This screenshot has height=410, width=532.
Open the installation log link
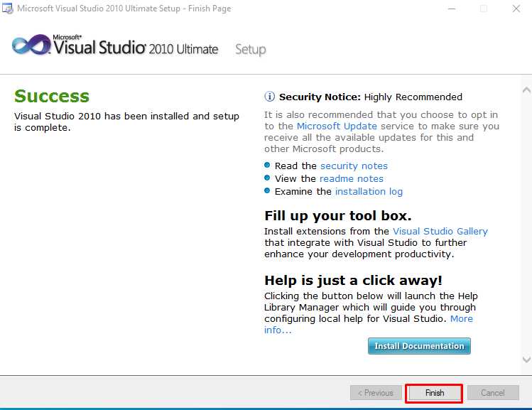click(x=369, y=192)
